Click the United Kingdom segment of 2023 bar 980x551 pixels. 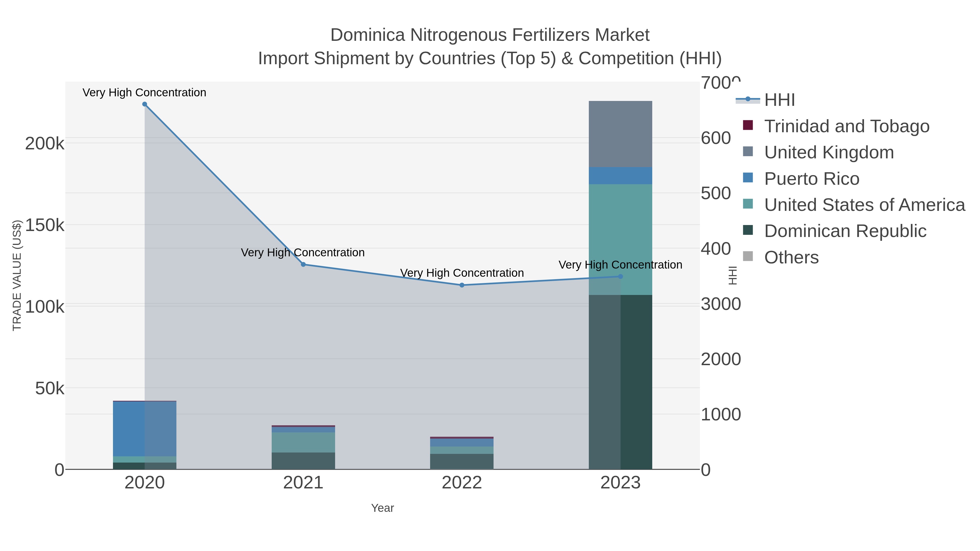(x=620, y=134)
